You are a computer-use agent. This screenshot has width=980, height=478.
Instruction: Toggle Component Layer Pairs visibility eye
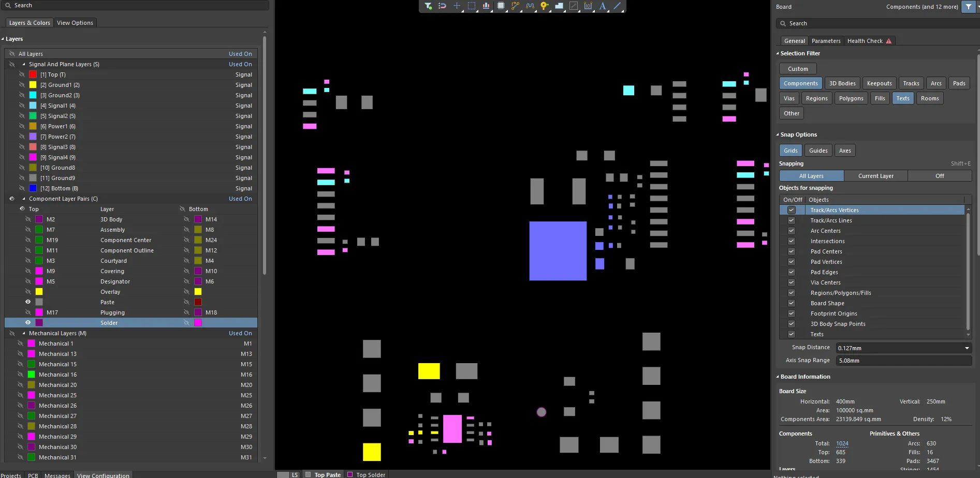tap(12, 199)
